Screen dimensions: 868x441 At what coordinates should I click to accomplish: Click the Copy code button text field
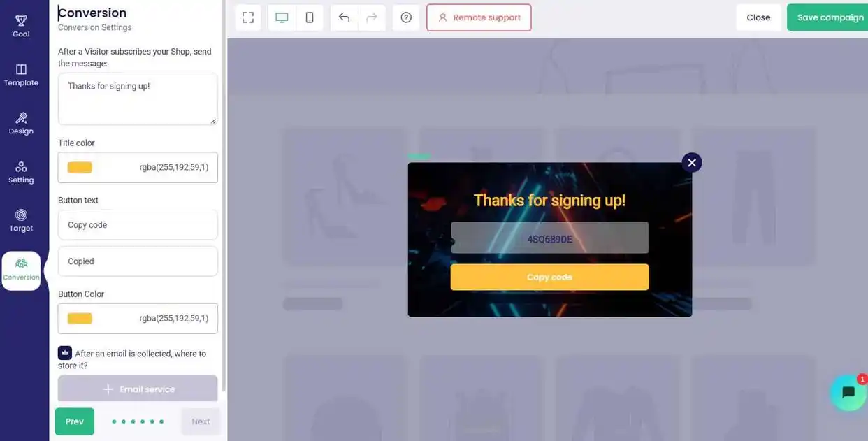[138, 225]
